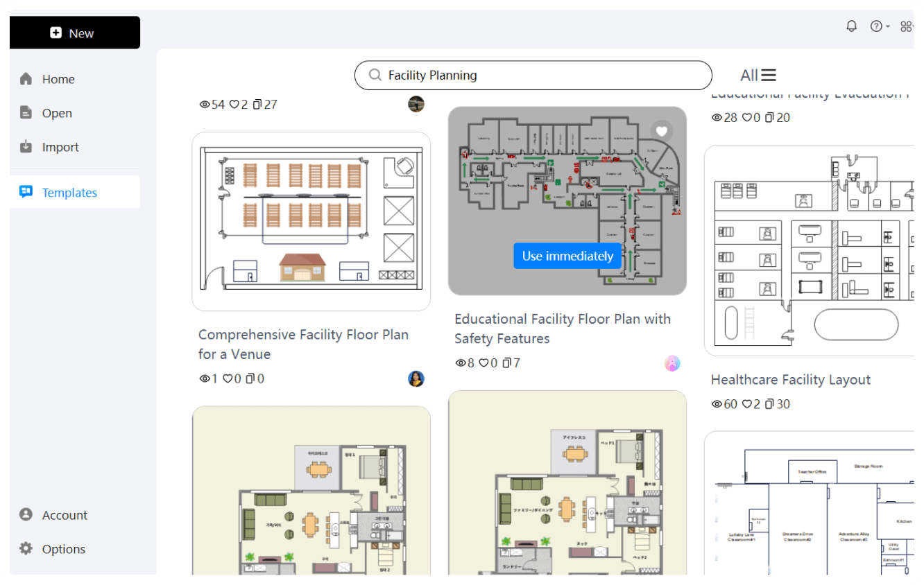The image size is (924, 585).
Task: Click the search magnifier icon
Action: pyautogui.click(x=375, y=75)
